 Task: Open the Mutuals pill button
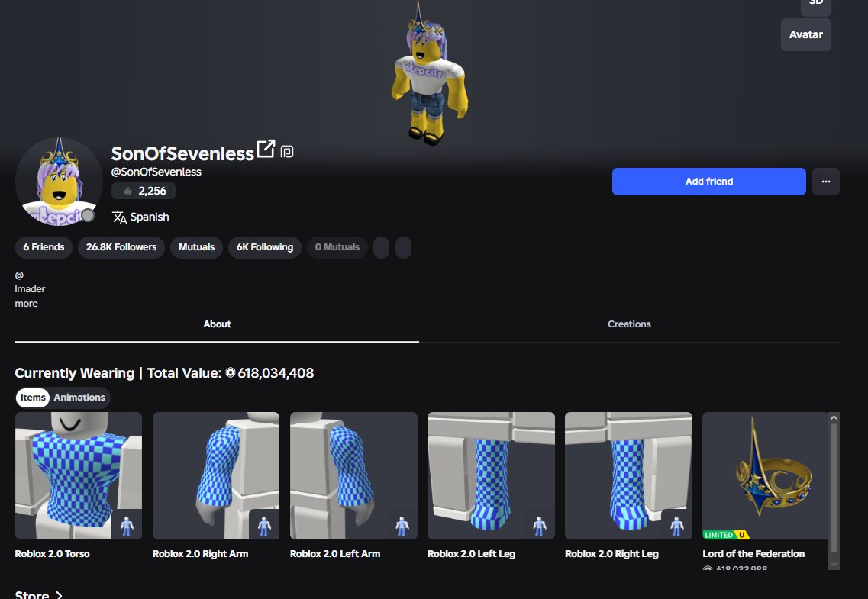click(x=196, y=247)
